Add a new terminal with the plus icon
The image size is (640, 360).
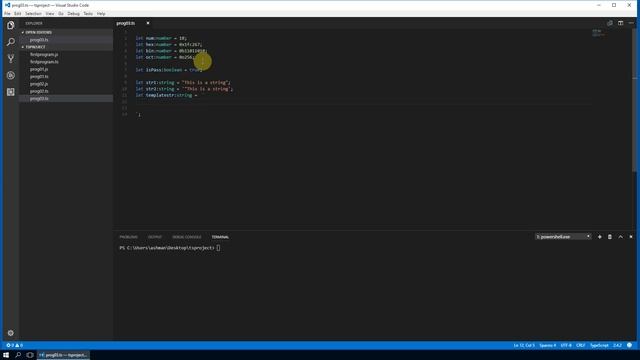click(600, 237)
